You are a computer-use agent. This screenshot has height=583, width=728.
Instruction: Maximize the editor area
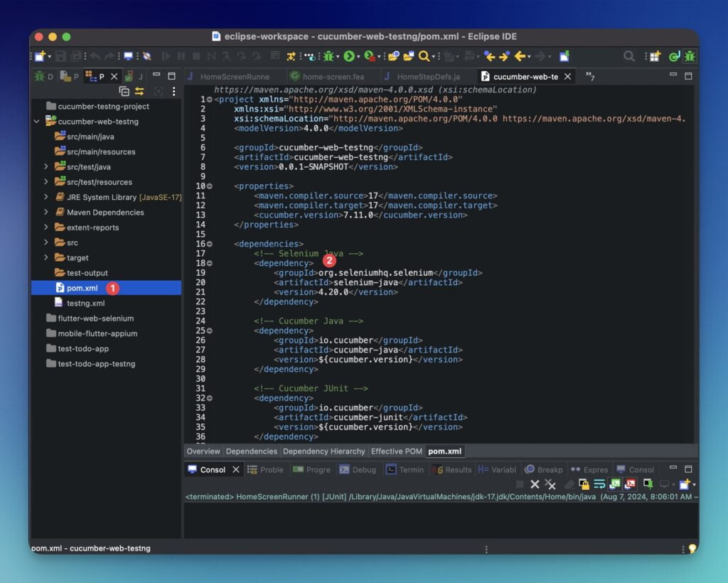[x=688, y=75]
